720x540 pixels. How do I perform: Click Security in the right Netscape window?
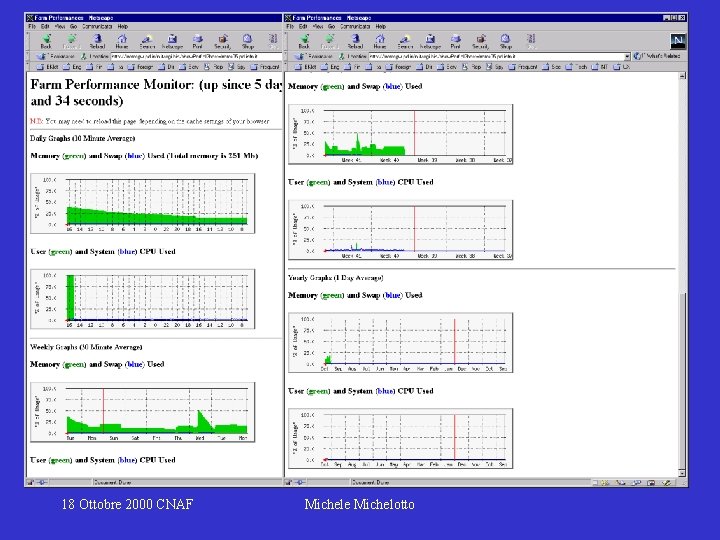click(x=480, y=41)
